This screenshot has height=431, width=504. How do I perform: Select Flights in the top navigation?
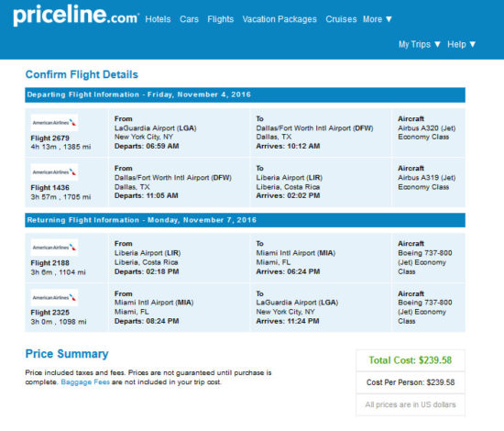tap(221, 19)
